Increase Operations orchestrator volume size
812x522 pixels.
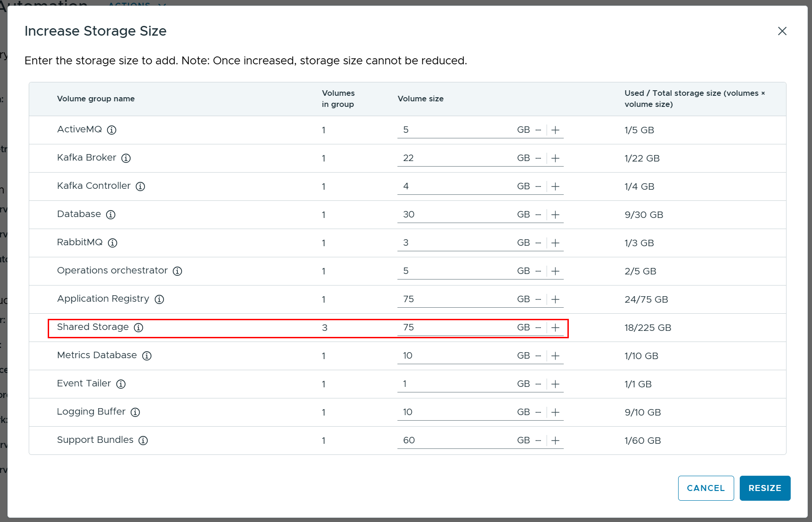pos(555,271)
